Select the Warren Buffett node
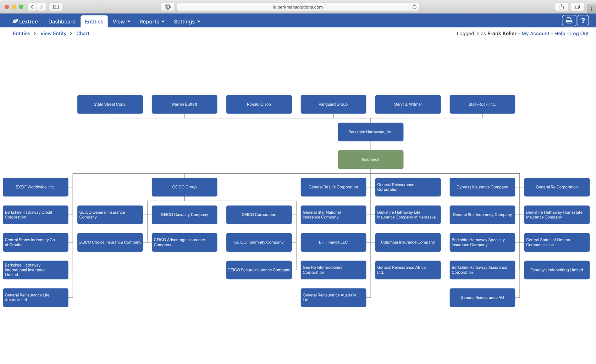The width and height of the screenshot is (596, 364). pyautogui.click(x=184, y=104)
